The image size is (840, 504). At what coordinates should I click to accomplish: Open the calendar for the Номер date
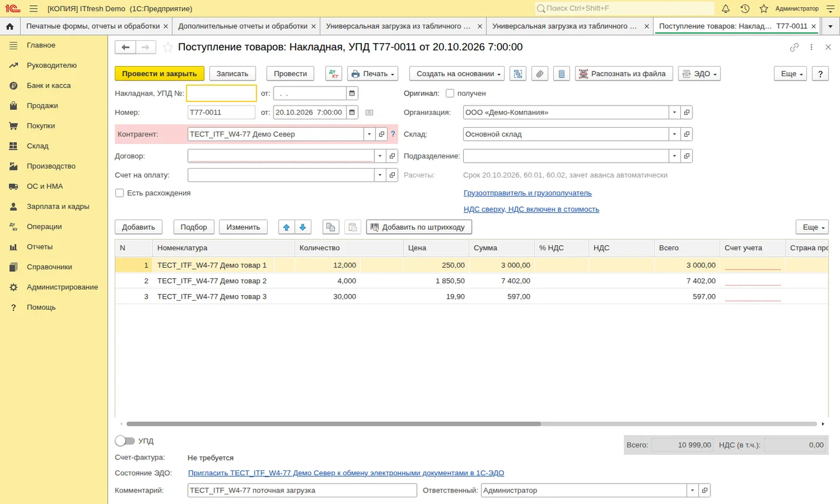[x=352, y=112]
